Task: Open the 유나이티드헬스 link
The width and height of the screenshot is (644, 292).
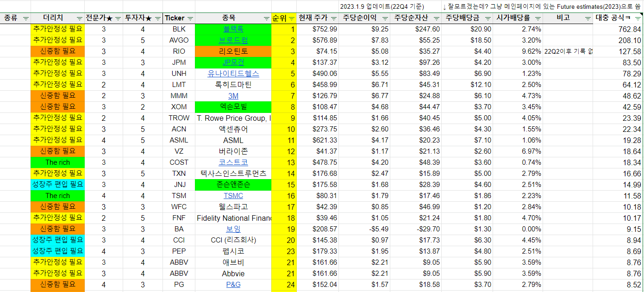Action: pyautogui.click(x=233, y=74)
